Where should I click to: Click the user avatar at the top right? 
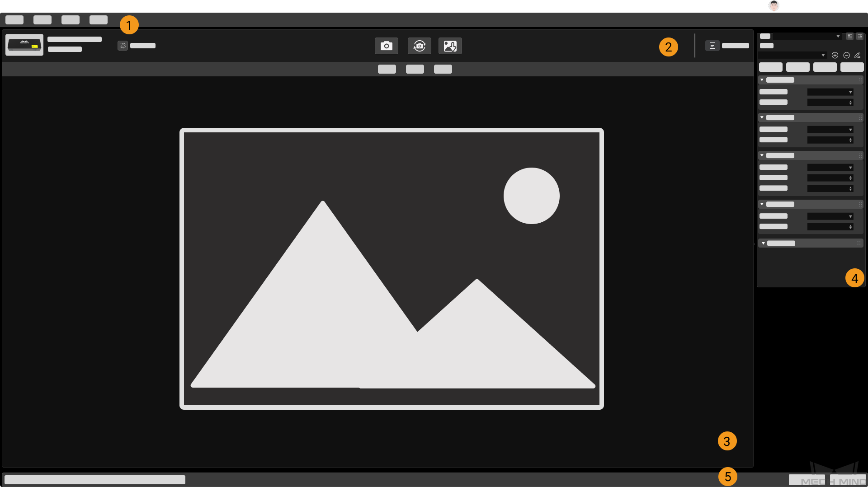pyautogui.click(x=774, y=5)
